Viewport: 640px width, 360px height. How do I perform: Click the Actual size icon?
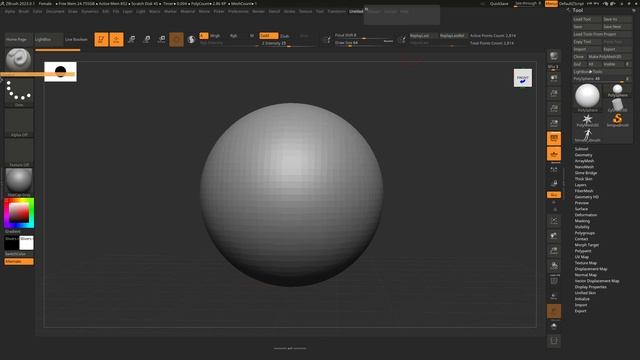[554, 108]
